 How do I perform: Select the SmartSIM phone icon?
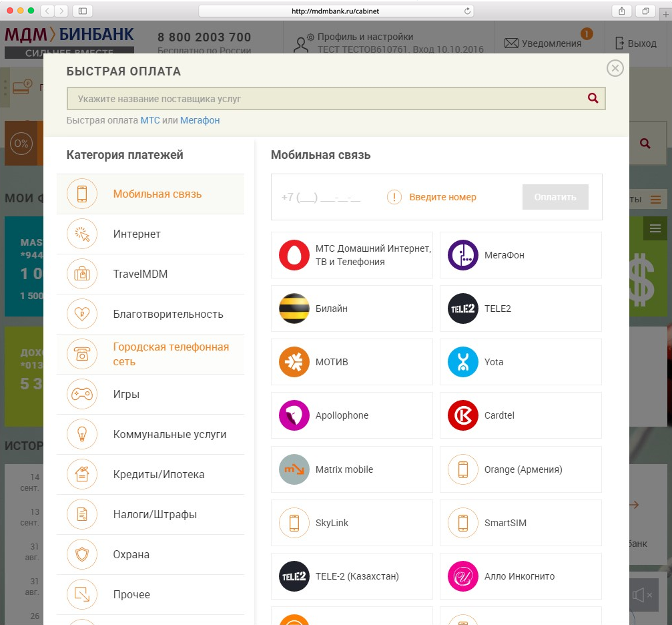point(463,523)
